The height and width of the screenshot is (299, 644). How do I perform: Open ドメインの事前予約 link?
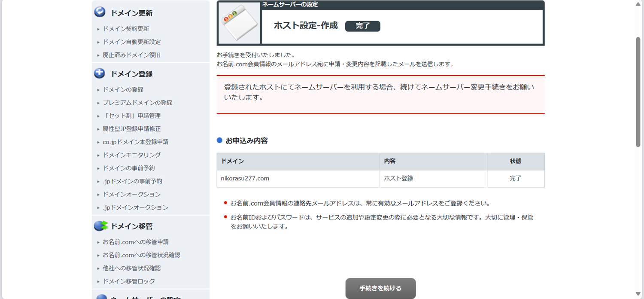point(129,168)
